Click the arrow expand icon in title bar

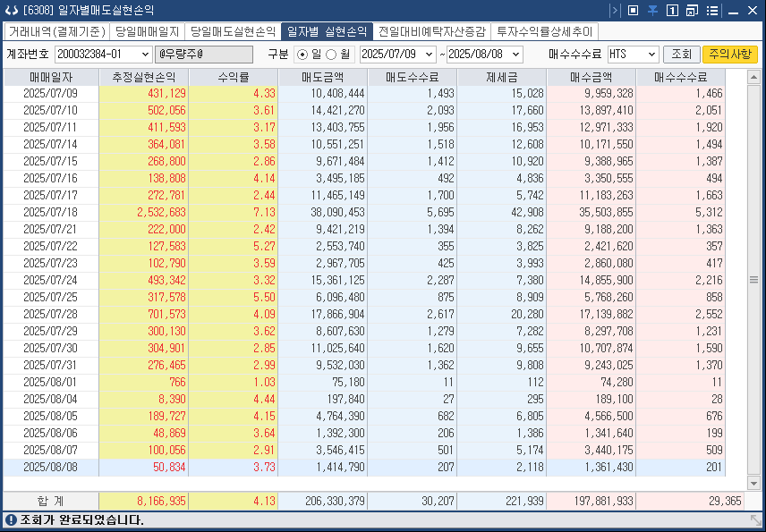click(x=614, y=11)
